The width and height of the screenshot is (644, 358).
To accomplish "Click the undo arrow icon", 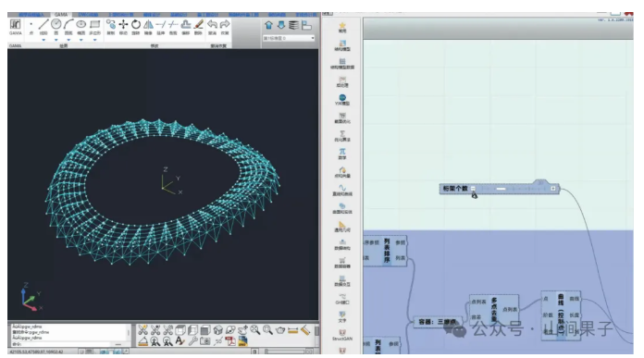I will coord(212,24).
